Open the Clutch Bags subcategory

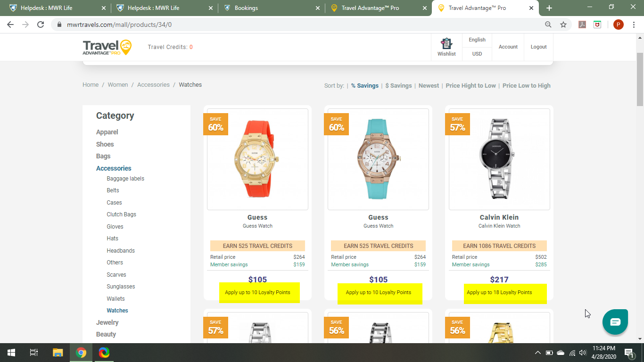121,214
